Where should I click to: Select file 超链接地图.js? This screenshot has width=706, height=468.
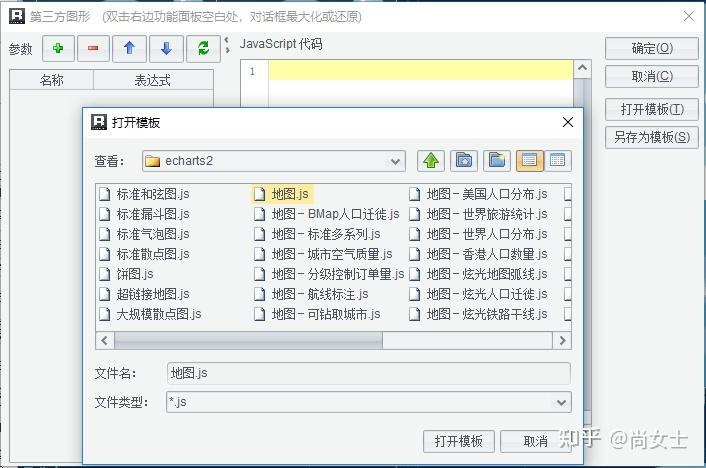click(145, 294)
